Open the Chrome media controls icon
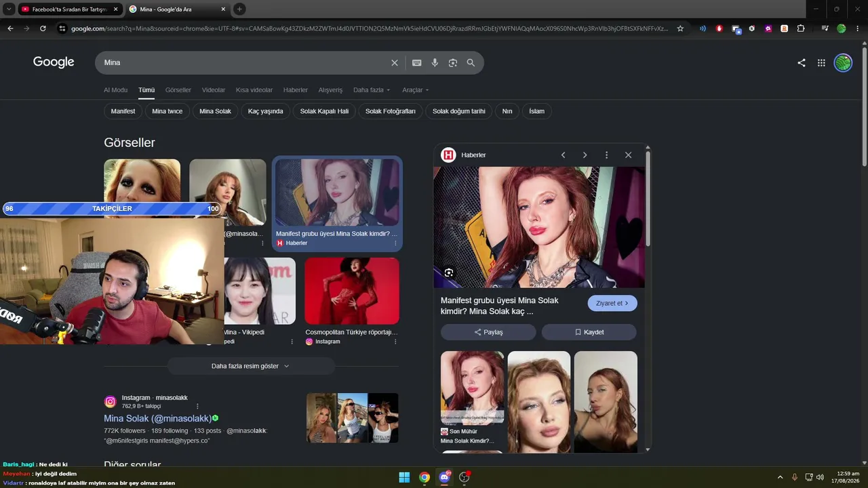This screenshot has height=488, width=868. (825, 28)
